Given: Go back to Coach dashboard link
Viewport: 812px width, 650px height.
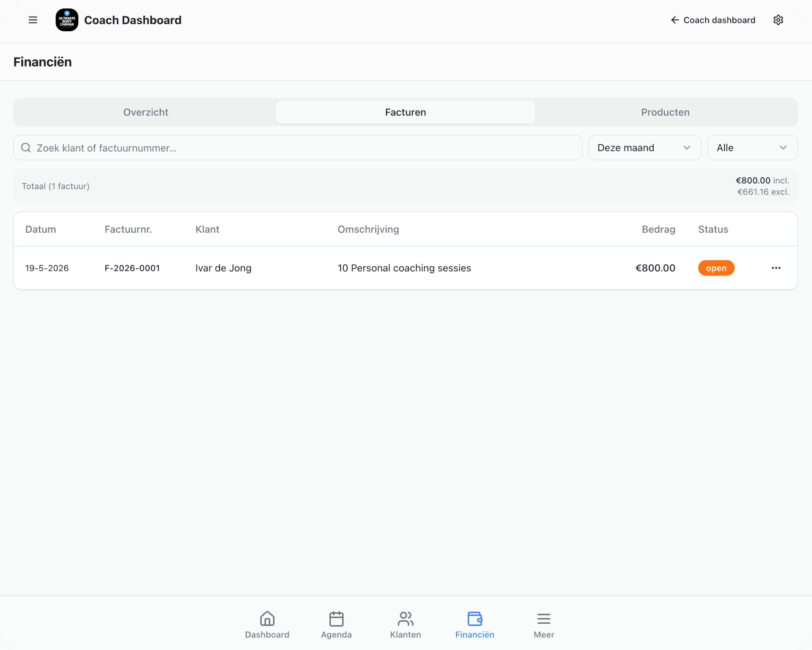Looking at the screenshot, I should tap(713, 20).
